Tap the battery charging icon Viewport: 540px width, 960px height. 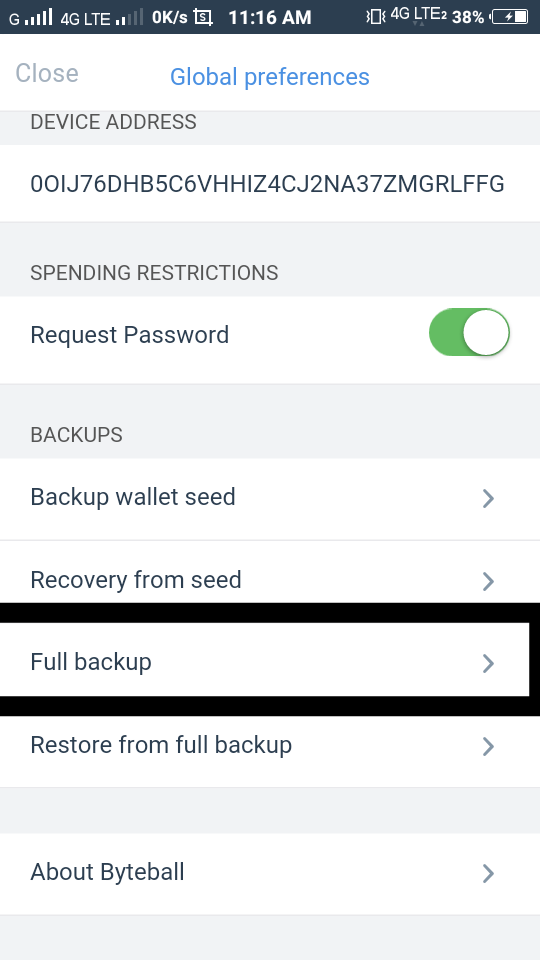click(x=510, y=17)
